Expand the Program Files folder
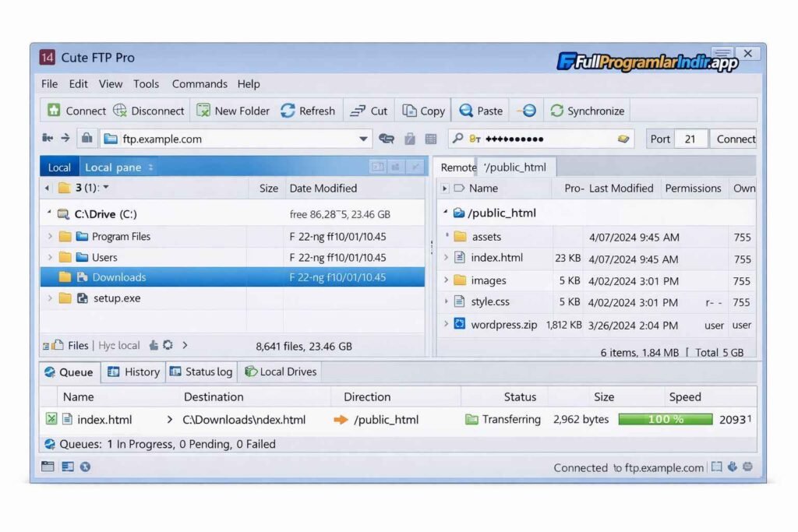 pyautogui.click(x=51, y=236)
